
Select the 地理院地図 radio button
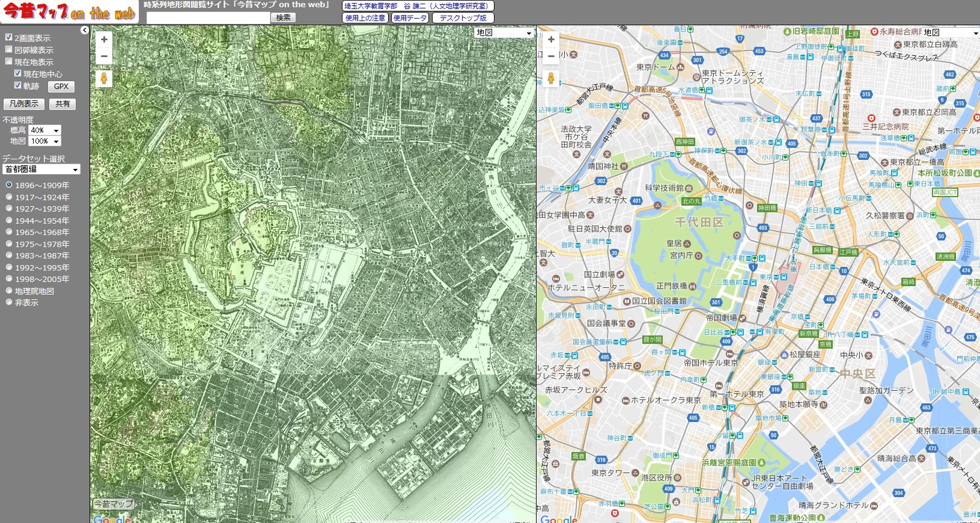(9, 290)
